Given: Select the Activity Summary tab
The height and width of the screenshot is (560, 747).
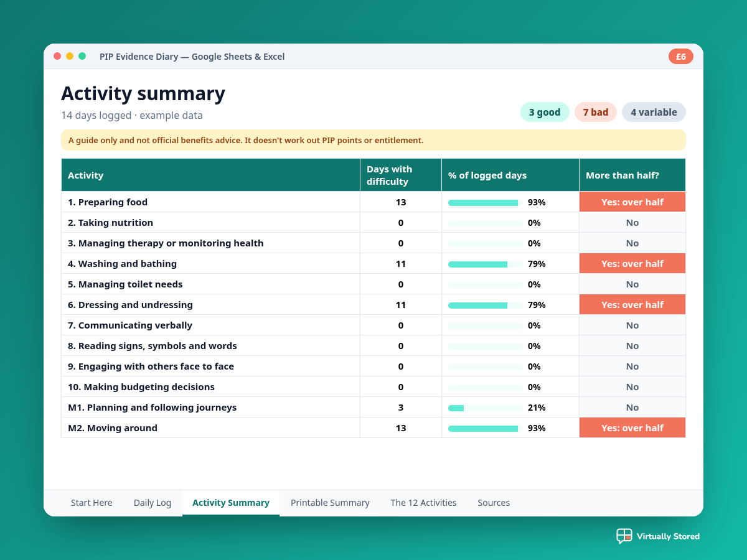Looking at the screenshot, I should click(x=231, y=503).
